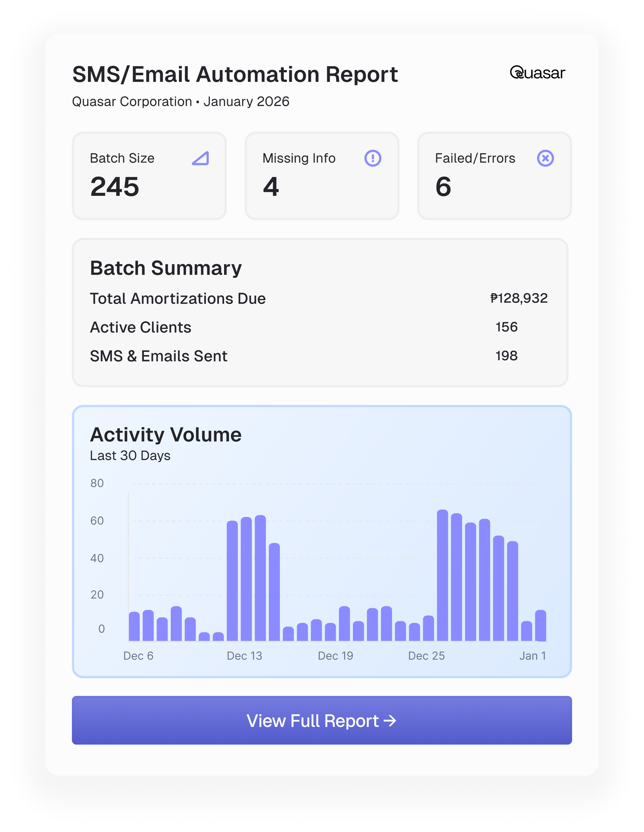Viewport: 644px width, 832px height.
Task: Click the ₱128,932 amount value
Action: click(x=519, y=298)
